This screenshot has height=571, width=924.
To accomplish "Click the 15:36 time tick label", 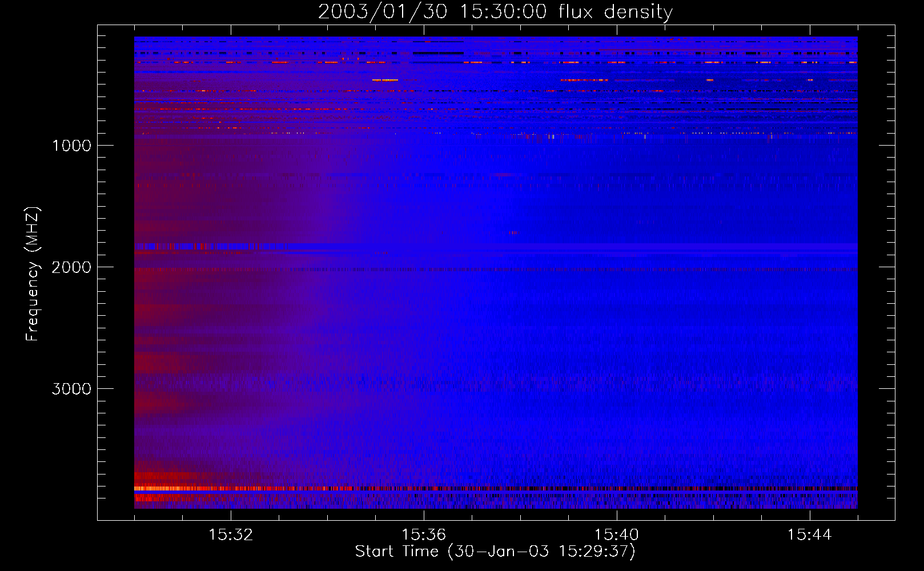I will [424, 535].
